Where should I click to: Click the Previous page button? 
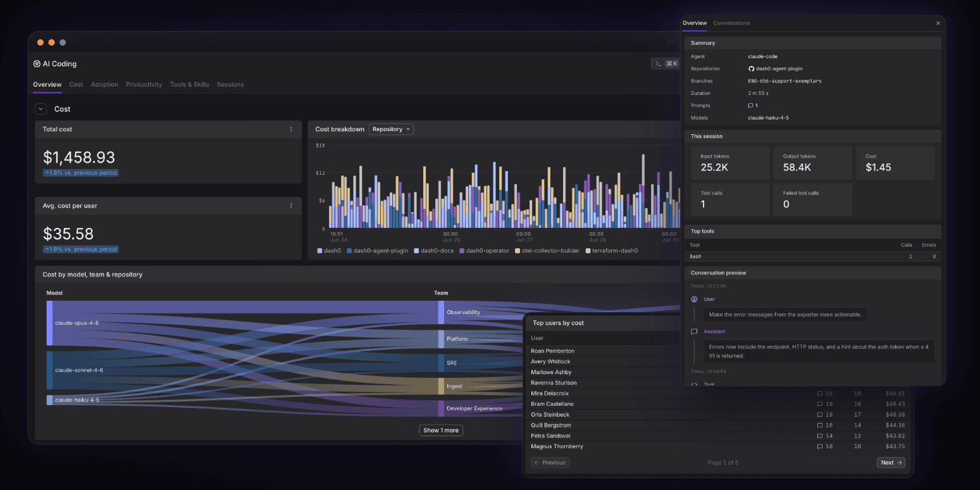point(550,463)
